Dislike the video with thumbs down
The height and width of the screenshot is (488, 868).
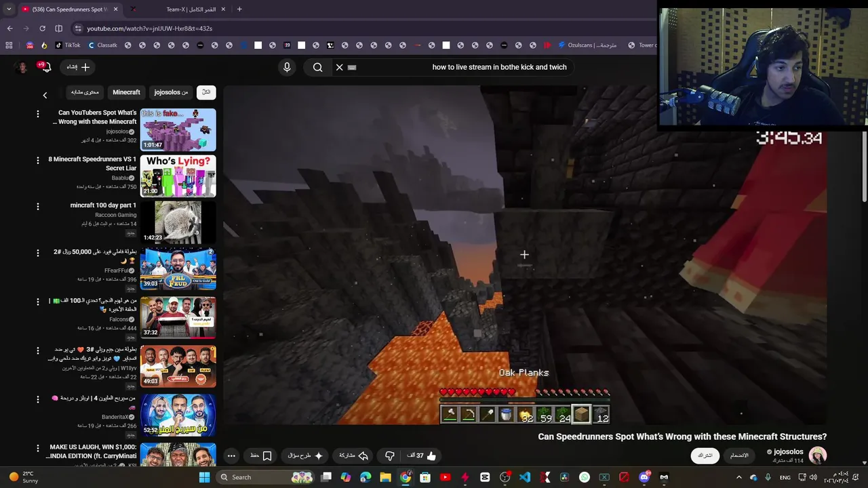(389, 455)
